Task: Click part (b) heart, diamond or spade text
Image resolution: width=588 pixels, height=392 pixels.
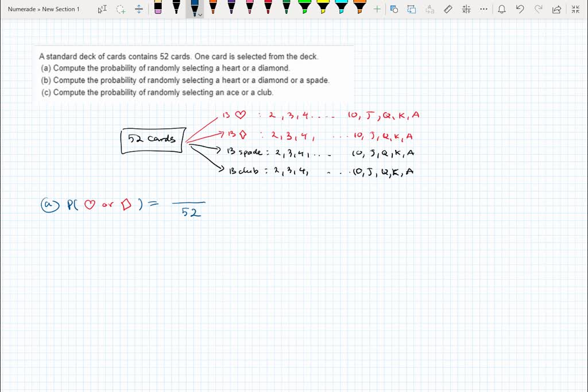Action: tap(185, 80)
